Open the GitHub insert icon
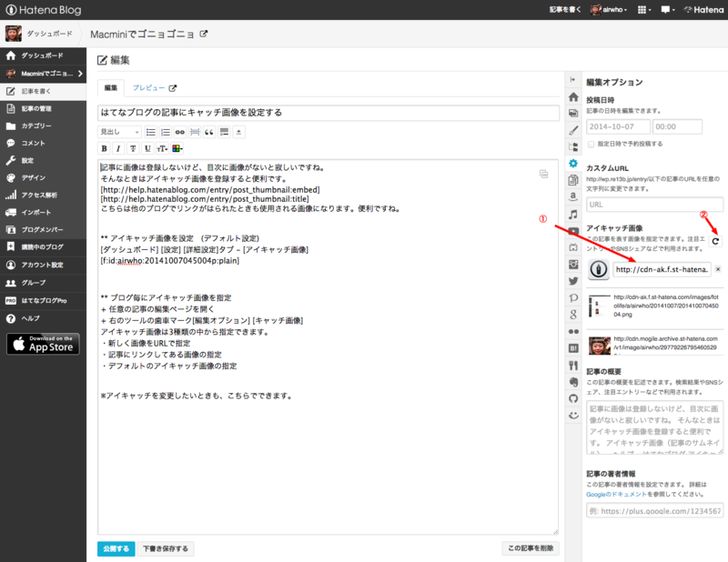 [573, 398]
